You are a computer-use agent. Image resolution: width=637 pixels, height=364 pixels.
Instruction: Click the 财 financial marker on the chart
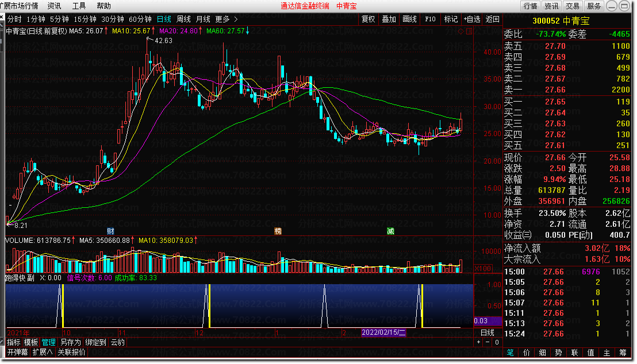tap(110, 231)
